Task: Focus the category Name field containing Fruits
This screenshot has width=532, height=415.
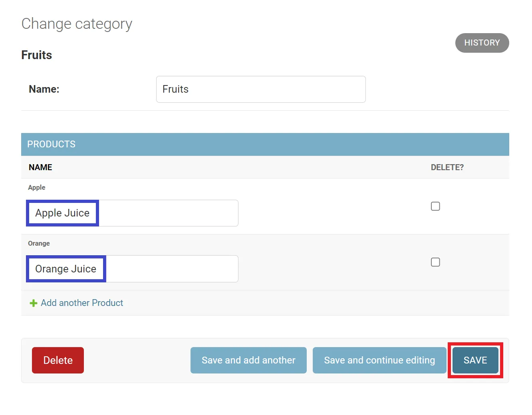Action: pyautogui.click(x=260, y=89)
